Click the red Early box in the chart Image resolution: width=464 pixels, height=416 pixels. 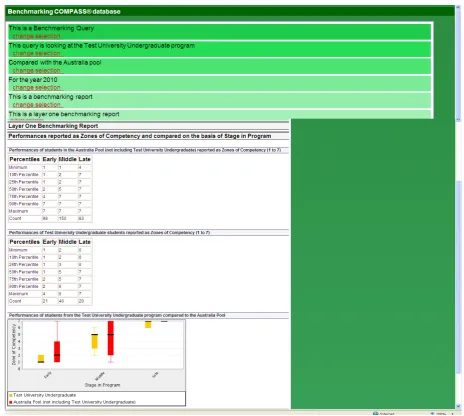57,352
